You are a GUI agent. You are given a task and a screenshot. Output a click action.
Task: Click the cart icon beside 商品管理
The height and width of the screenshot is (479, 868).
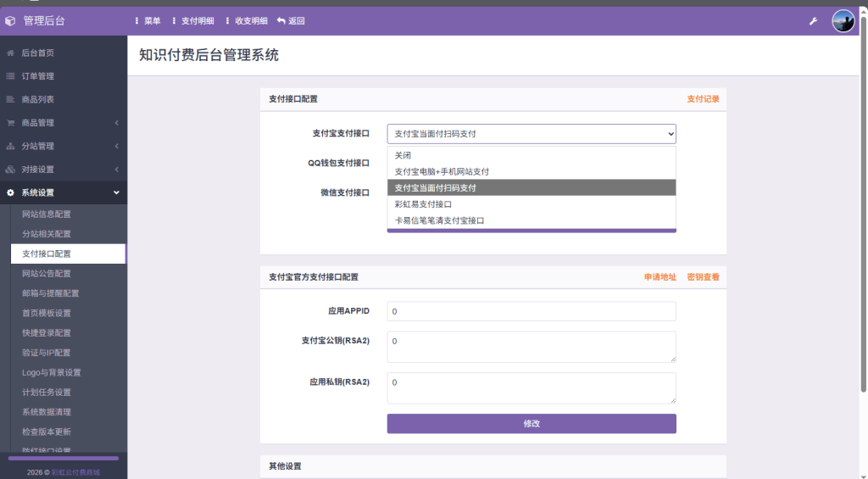(10, 123)
